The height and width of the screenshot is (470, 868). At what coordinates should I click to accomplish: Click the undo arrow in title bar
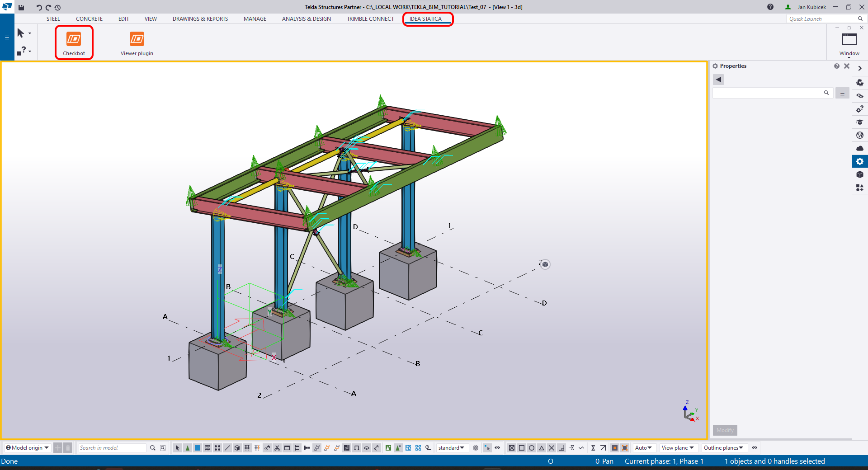pos(39,7)
